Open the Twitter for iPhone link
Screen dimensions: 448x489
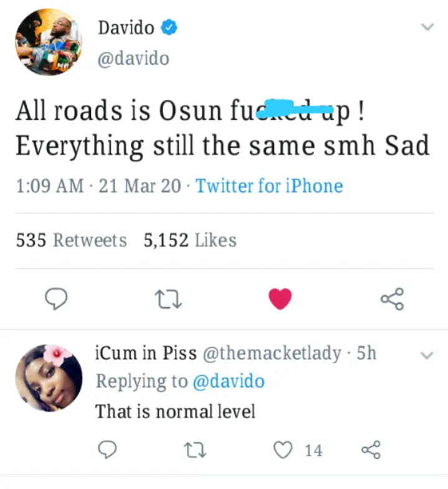(x=269, y=186)
